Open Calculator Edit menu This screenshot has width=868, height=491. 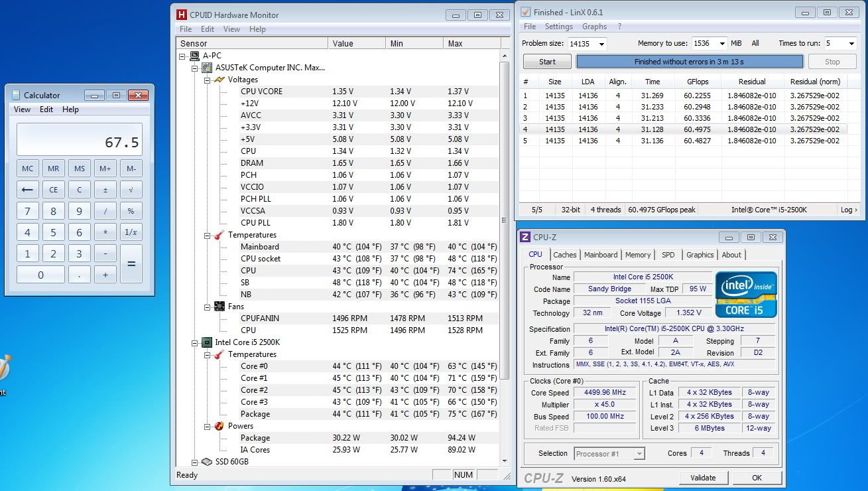(x=46, y=109)
